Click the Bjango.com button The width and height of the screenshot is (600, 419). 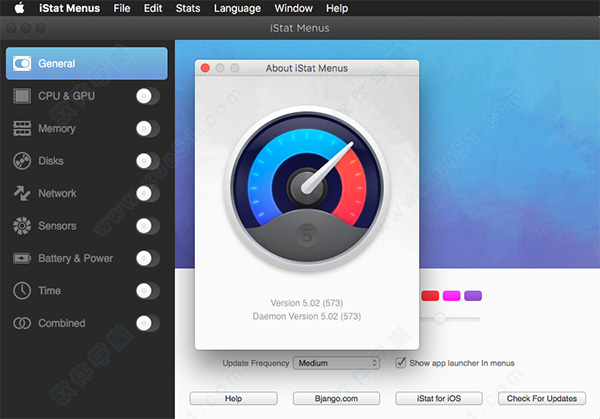tap(336, 398)
